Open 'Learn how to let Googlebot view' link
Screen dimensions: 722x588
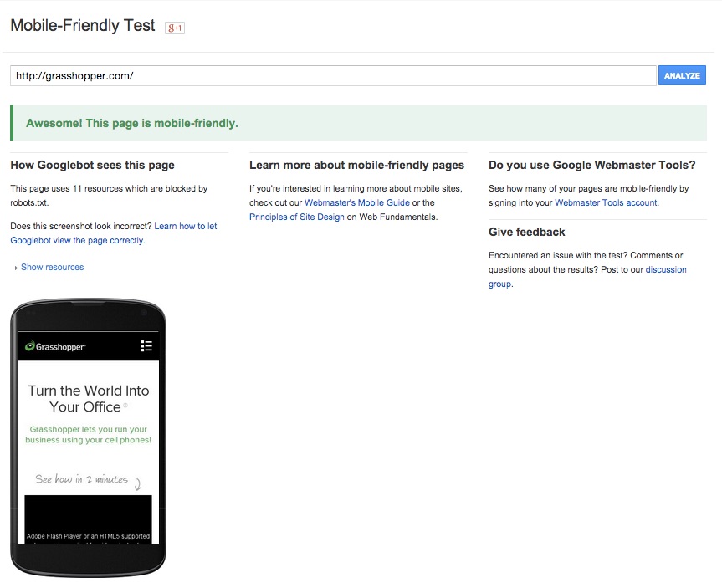(185, 227)
